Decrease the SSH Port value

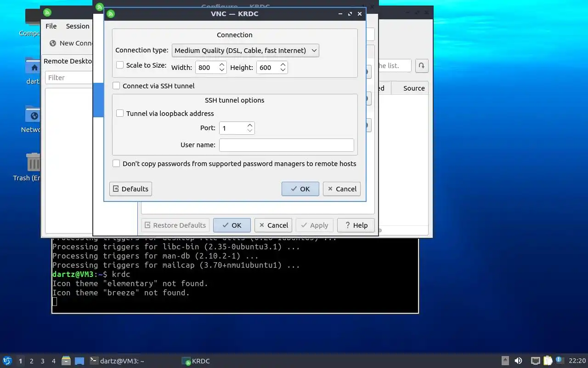pyautogui.click(x=250, y=131)
